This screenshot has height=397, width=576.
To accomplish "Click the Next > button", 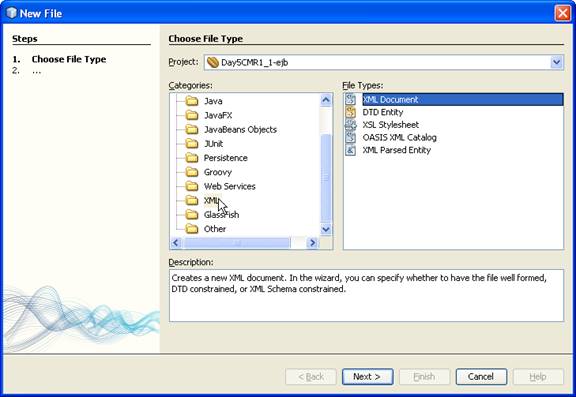I will pyautogui.click(x=367, y=377).
